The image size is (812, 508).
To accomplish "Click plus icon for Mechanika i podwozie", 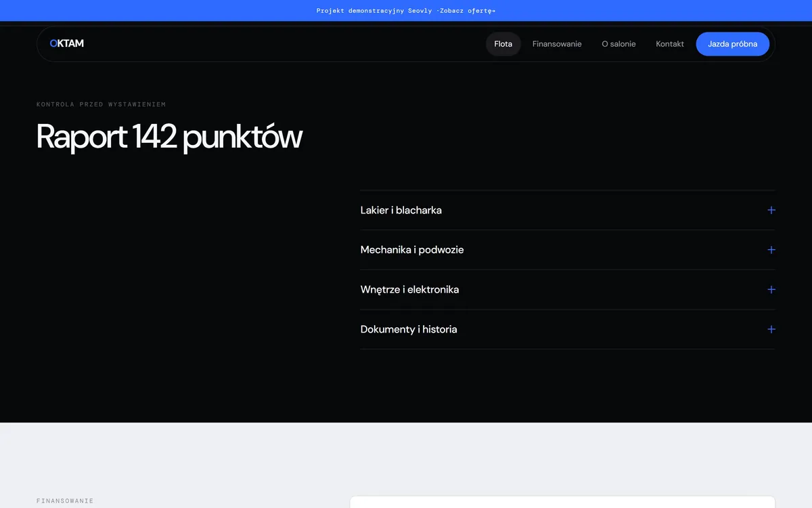I will click(x=771, y=250).
